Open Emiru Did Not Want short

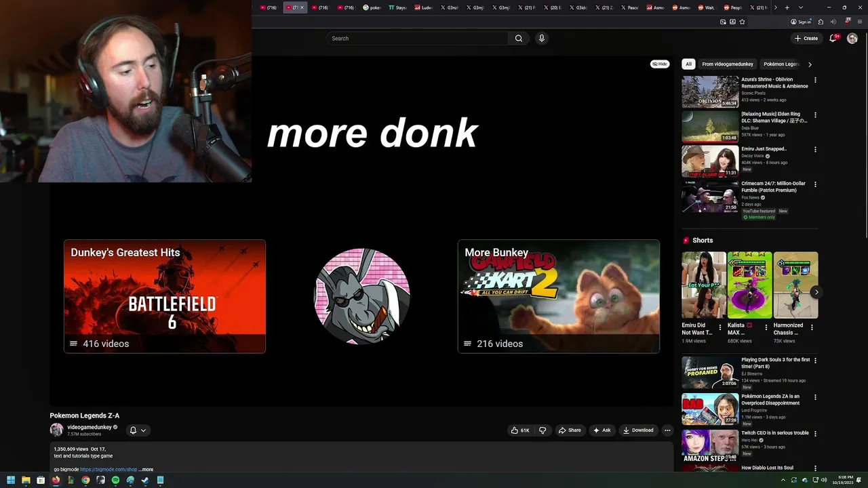pos(704,285)
